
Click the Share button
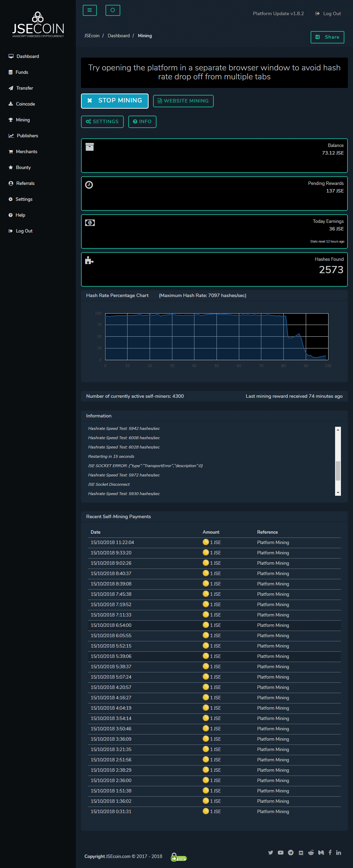pyautogui.click(x=327, y=37)
